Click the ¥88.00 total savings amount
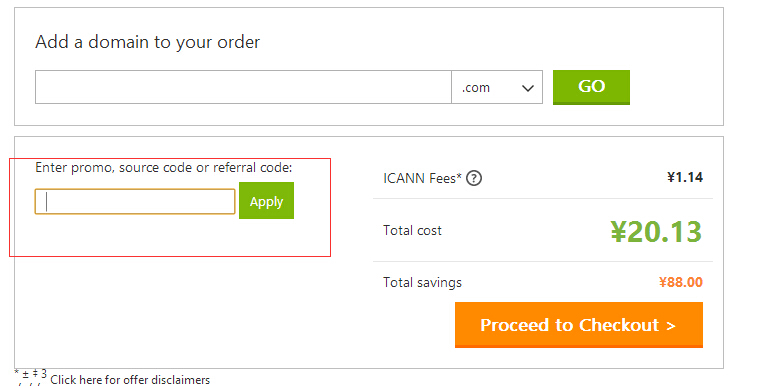Viewport: 761px width, 388px height. click(x=680, y=282)
